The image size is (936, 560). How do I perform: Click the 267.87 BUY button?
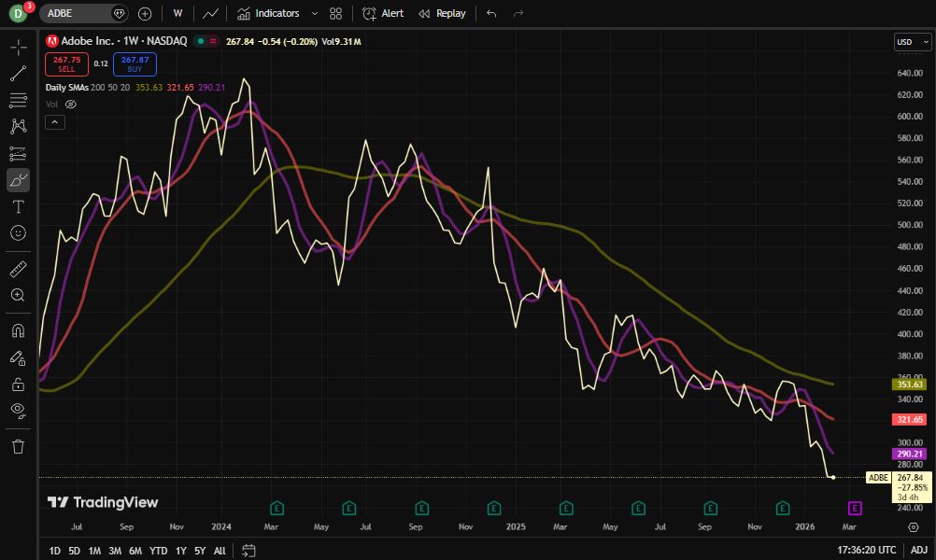(135, 64)
